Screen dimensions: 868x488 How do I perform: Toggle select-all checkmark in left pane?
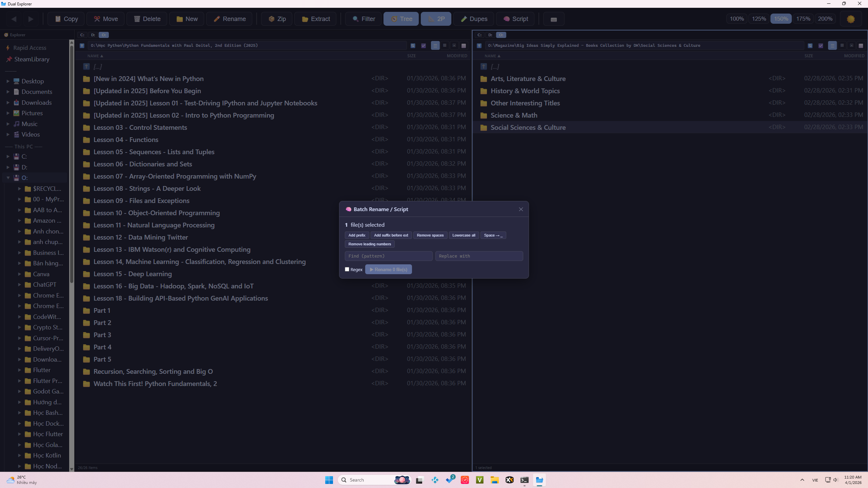423,45
